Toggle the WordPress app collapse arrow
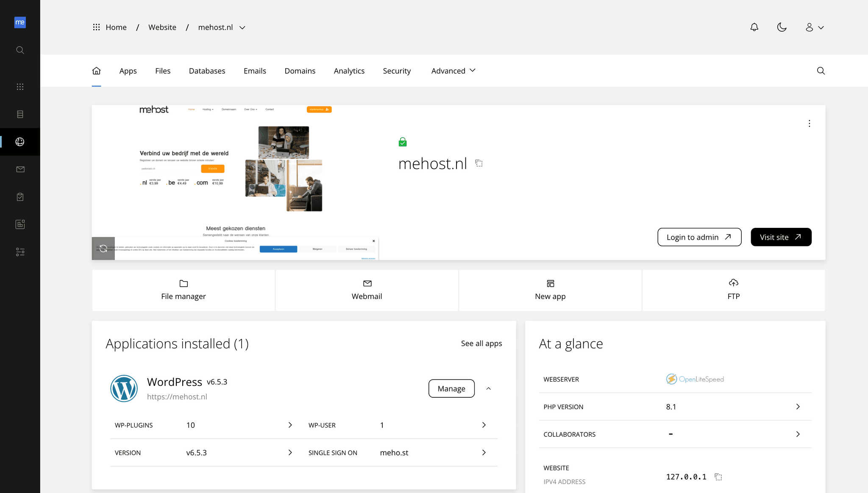 (x=488, y=389)
